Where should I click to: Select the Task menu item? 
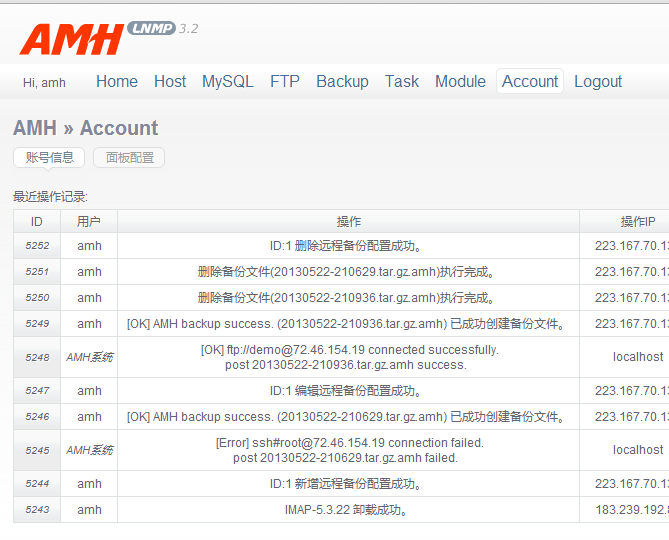402,82
